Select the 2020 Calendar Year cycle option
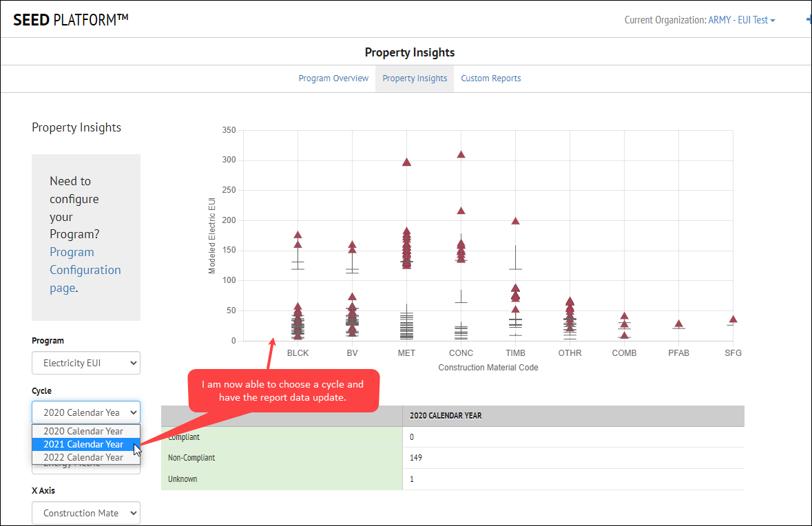This screenshot has width=812, height=526. click(85, 431)
